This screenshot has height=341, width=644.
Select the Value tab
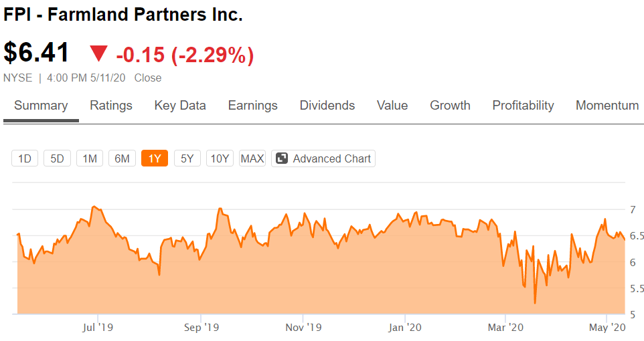tap(392, 106)
